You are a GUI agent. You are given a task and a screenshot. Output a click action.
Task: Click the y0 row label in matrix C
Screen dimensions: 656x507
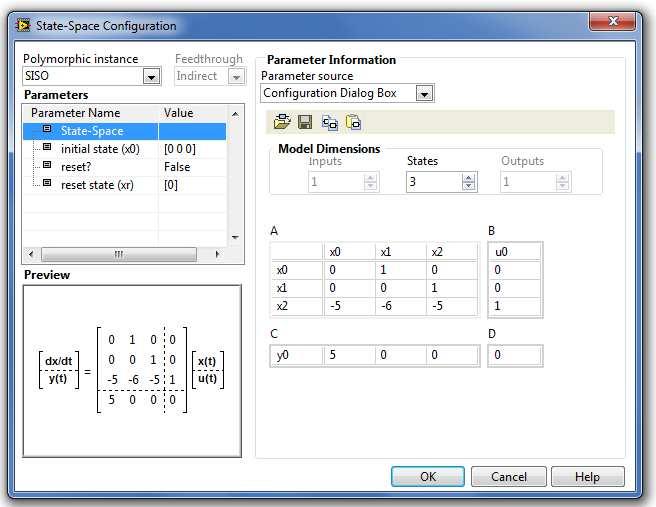[297, 355]
